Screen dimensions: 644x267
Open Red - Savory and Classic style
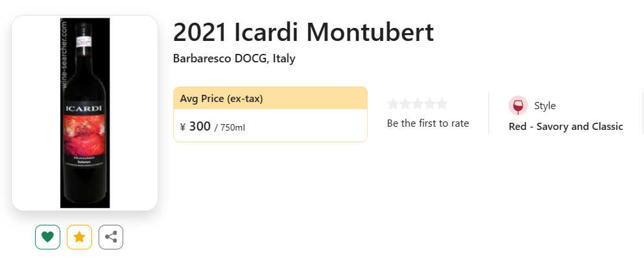[566, 126]
